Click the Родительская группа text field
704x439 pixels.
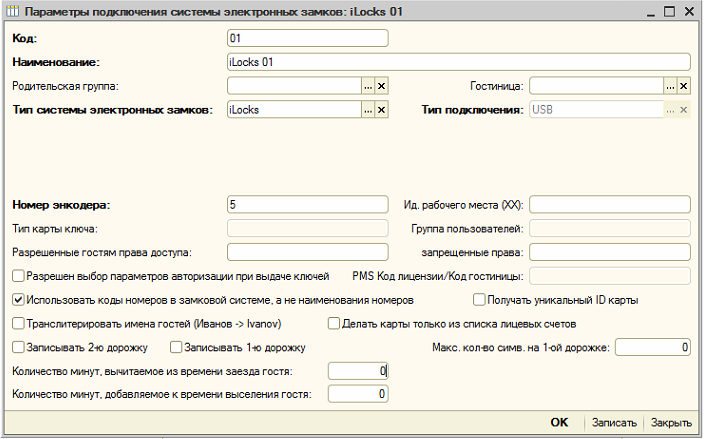point(295,86)
